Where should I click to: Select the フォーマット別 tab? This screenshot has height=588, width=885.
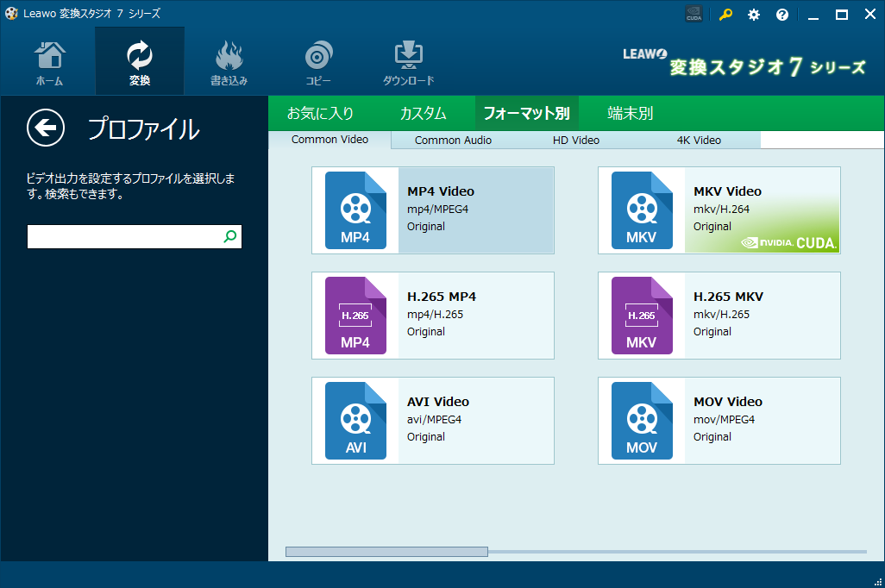(526, 114)
